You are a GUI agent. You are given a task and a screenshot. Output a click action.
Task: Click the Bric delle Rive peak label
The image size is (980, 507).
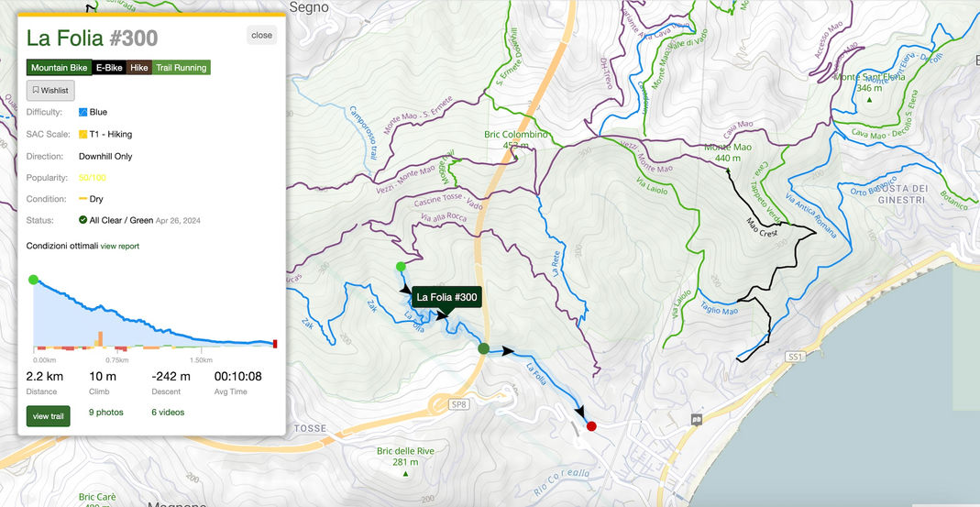click(405, 457)
